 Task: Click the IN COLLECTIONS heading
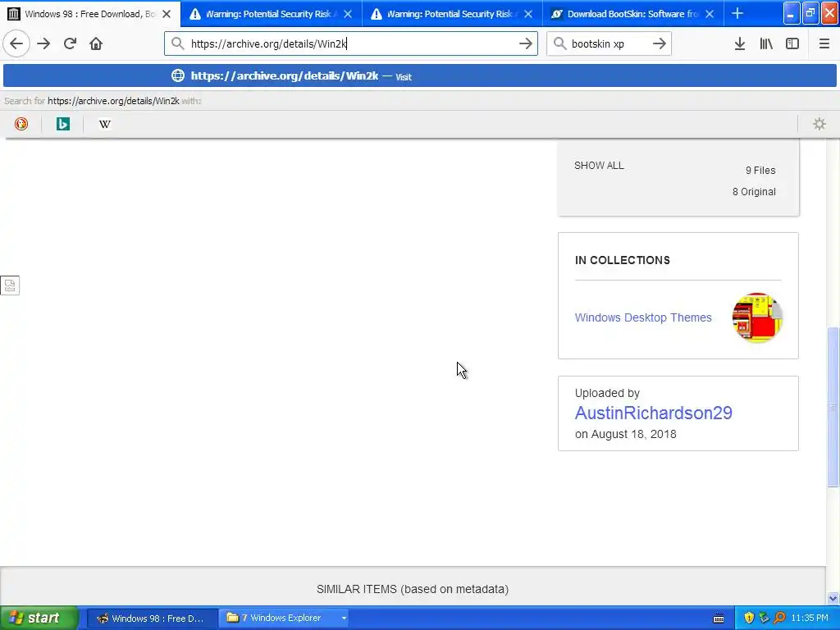(623, 260)
